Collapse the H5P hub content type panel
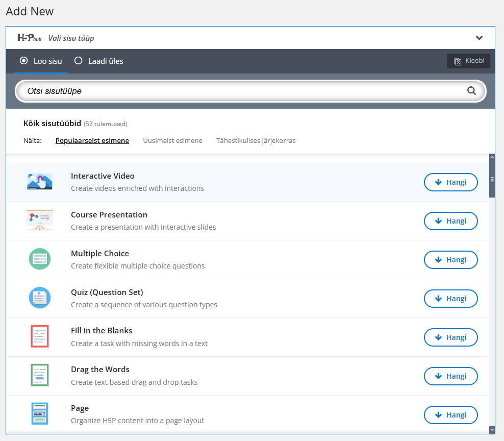Screen dimensions: 504x441 point(479,38)
